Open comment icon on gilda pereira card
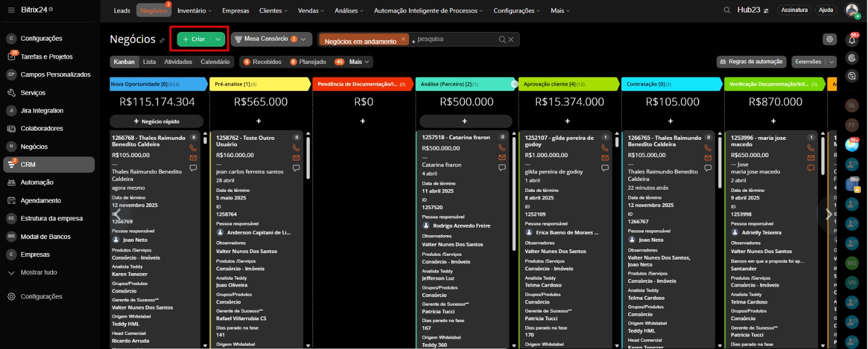Viewport: 868px width, 349px height. tap(605, 168)
